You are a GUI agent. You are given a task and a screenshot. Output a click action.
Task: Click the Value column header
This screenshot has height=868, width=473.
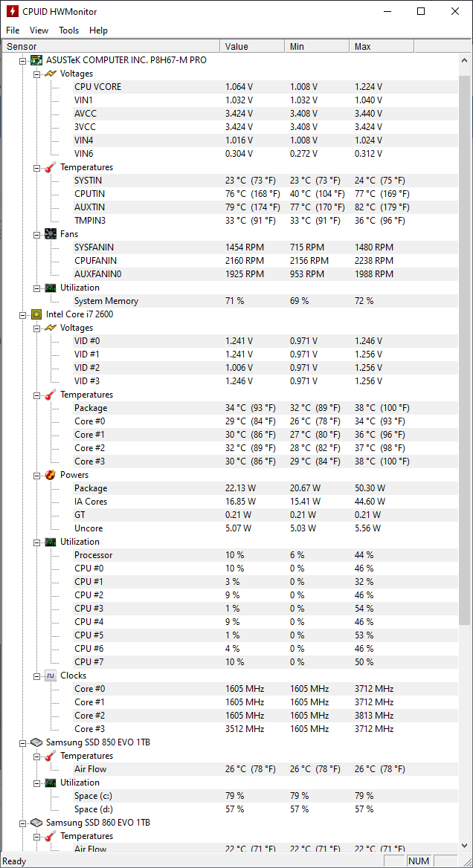pyautogui.click(x=252, y=47)
